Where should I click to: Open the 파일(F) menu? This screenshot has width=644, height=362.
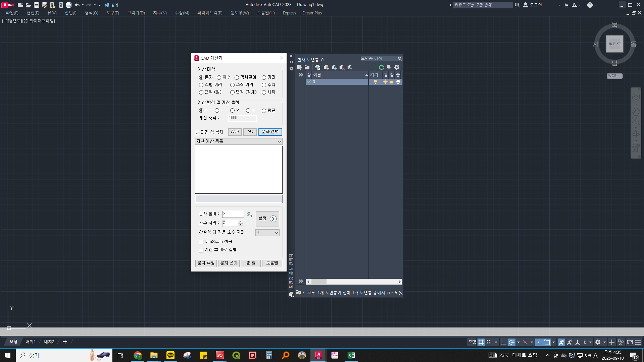click(x=12, y=13)
